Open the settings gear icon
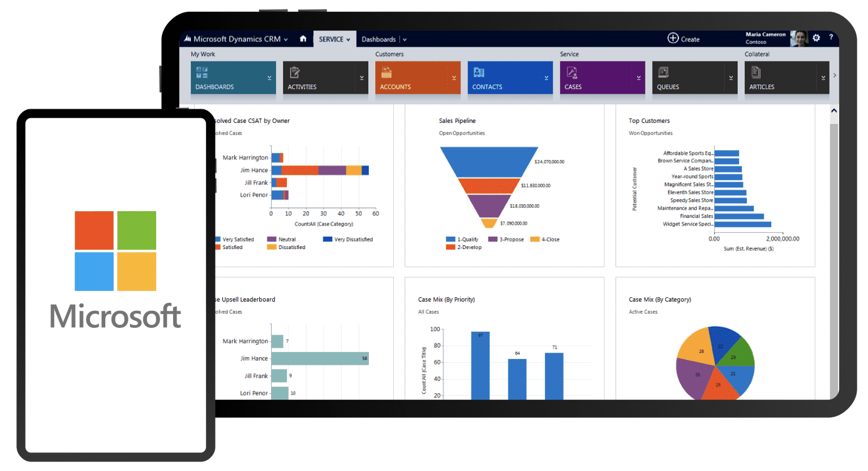868x471 pixels. [x=816, y=38]
